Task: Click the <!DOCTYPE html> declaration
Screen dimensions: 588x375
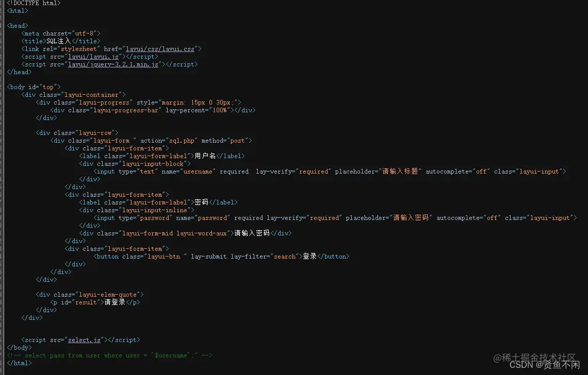Action: click(x=34, y=3)
